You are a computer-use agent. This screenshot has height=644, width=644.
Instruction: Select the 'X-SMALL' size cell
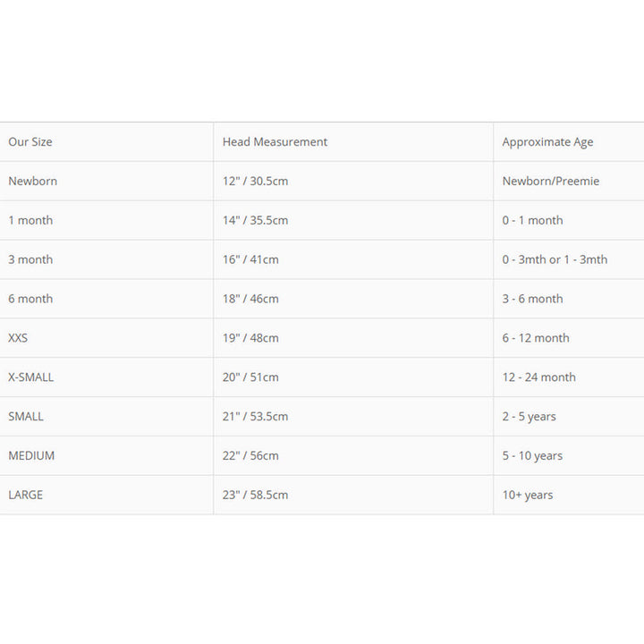(31, 377)
